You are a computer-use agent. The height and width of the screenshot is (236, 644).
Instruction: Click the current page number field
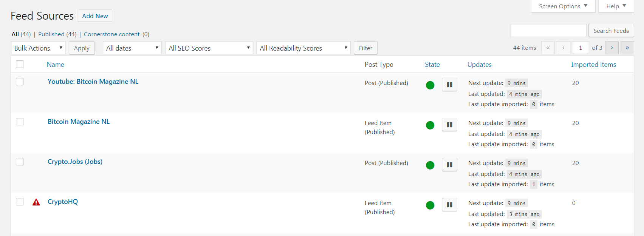(581, 48)
